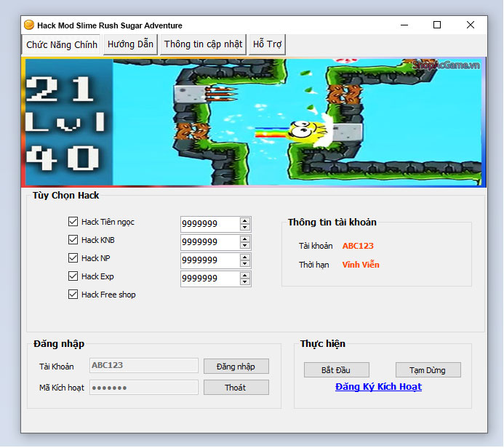This screenshot has width=504, height=448.
Task: Toggle the Hack Exp checkbox
Action: 73,276
